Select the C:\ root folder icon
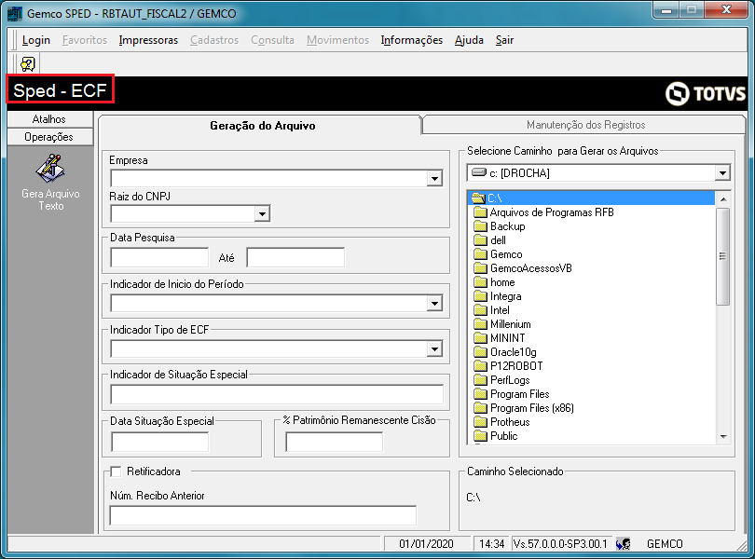This screenshot has height=560, width=755. pyautogui.click(x=477, y=198)
